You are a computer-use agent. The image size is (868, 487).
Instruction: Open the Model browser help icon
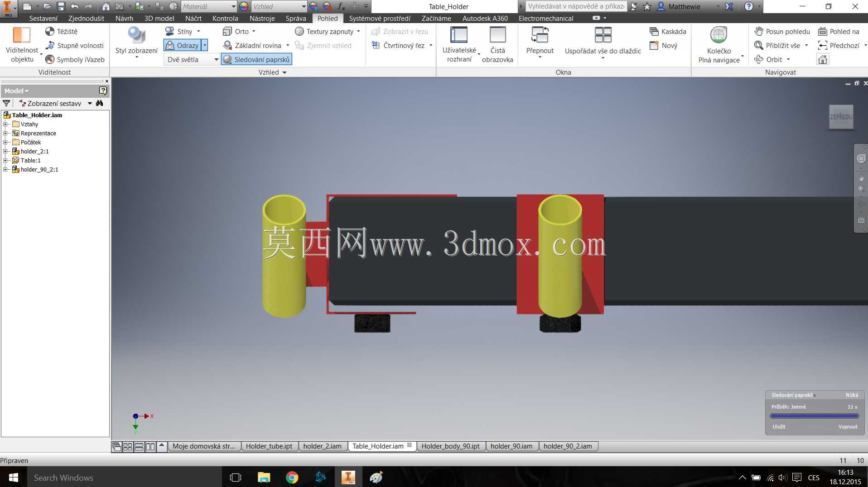coord(103,91)
